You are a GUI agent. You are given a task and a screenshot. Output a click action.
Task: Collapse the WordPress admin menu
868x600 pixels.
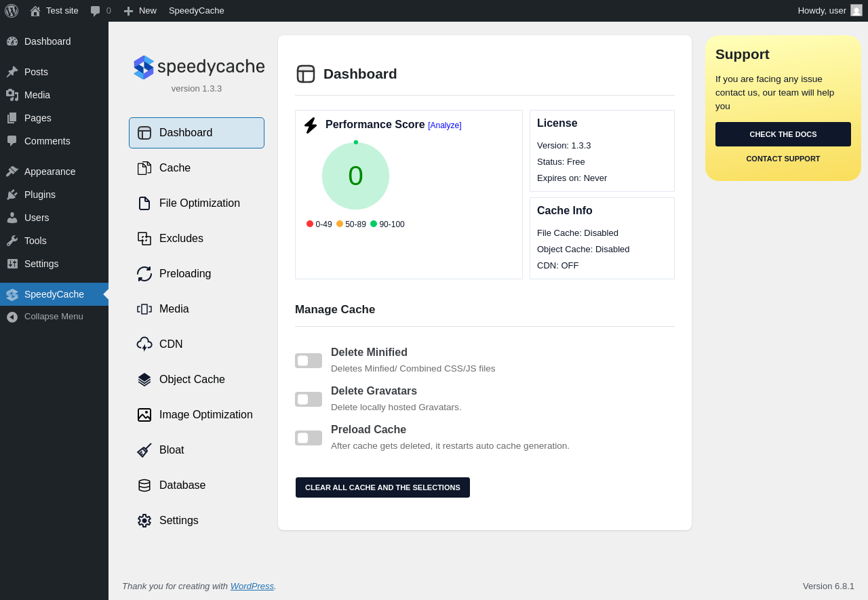[54, 317]
